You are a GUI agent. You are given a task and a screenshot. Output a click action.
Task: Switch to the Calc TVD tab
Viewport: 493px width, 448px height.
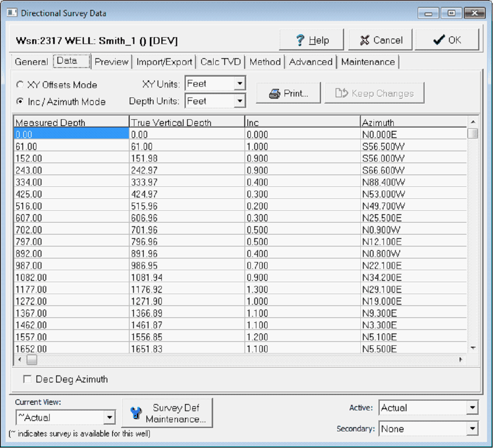point(220,62)
